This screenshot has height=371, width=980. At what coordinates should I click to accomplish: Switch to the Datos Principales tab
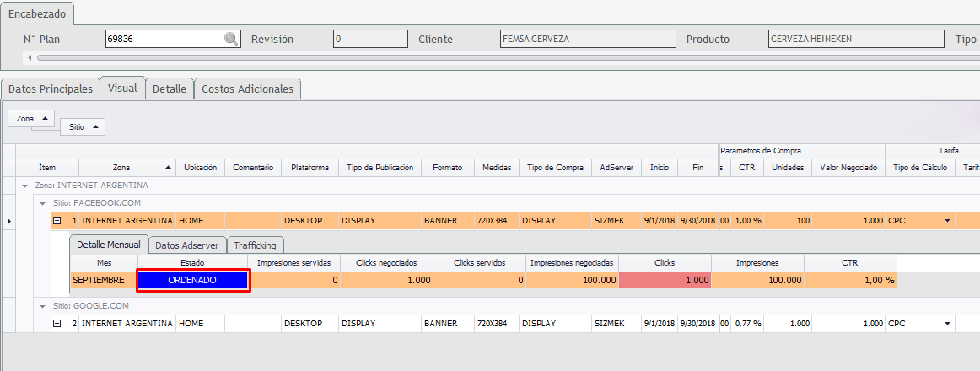point(50,89)
